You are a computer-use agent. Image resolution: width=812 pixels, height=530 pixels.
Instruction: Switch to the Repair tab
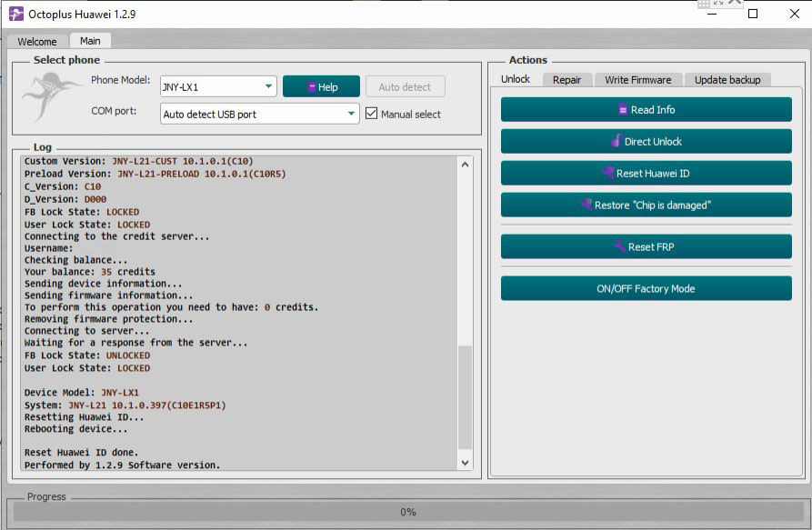[x=566, y=80]
